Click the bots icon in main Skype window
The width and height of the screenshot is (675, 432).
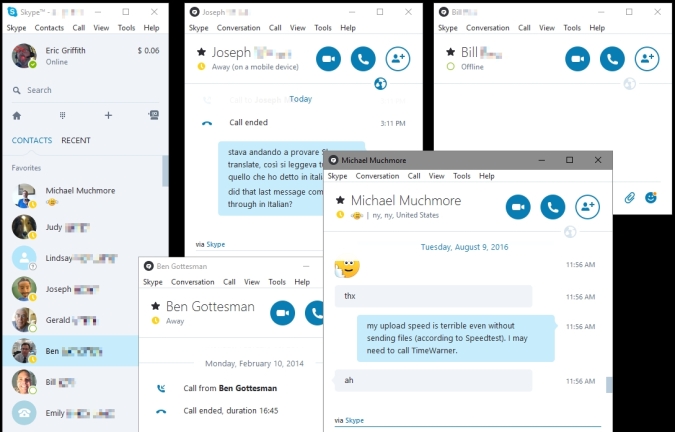click(x=154, y=115)
